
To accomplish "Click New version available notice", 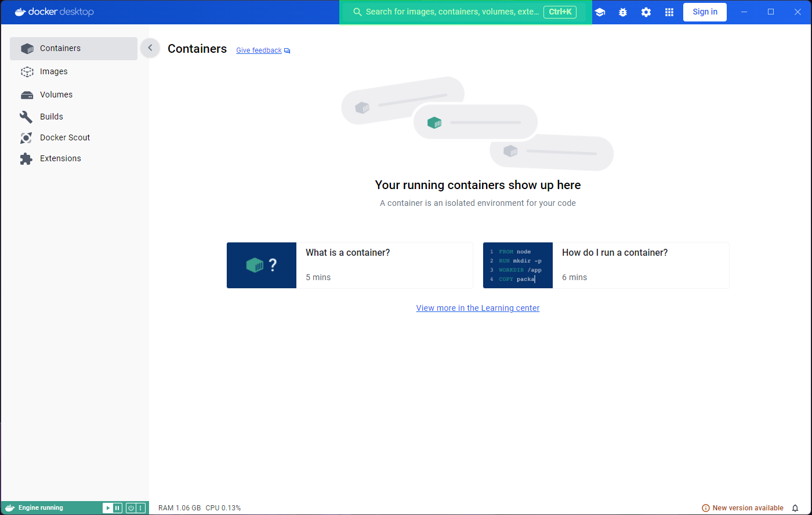I will tap(742, 508).
